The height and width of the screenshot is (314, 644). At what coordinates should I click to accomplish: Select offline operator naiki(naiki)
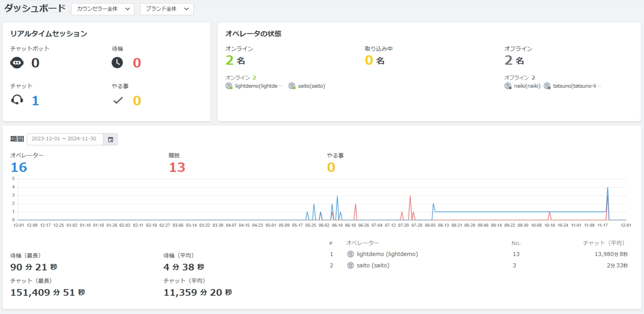tap(523, 86)
